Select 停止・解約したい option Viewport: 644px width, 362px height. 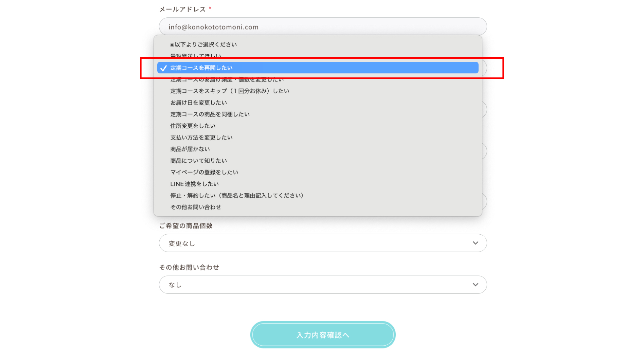tap(318, 195)
